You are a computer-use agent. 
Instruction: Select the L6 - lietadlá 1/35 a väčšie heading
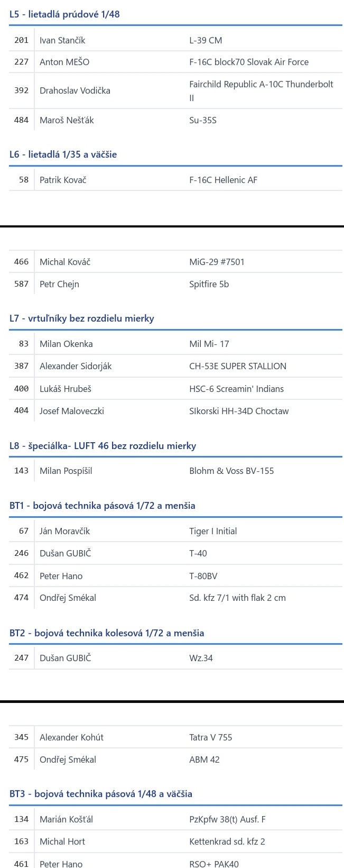coord(63,154)
